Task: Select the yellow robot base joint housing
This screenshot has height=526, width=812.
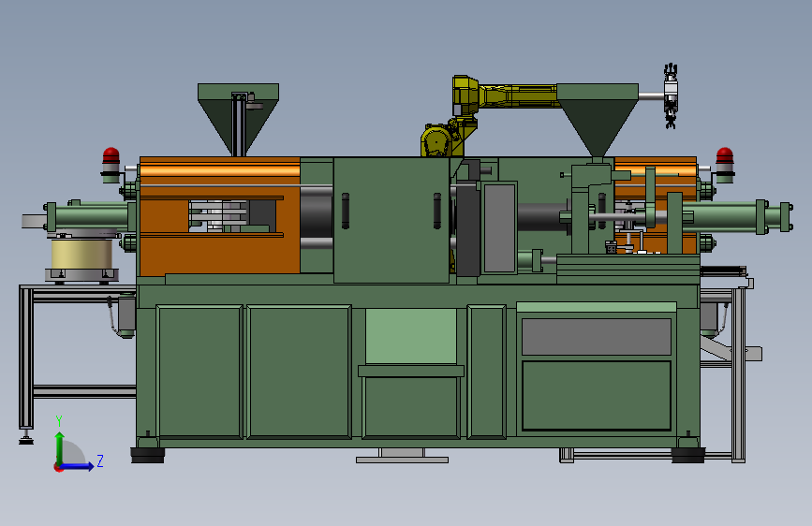Action: coord(438,140)
